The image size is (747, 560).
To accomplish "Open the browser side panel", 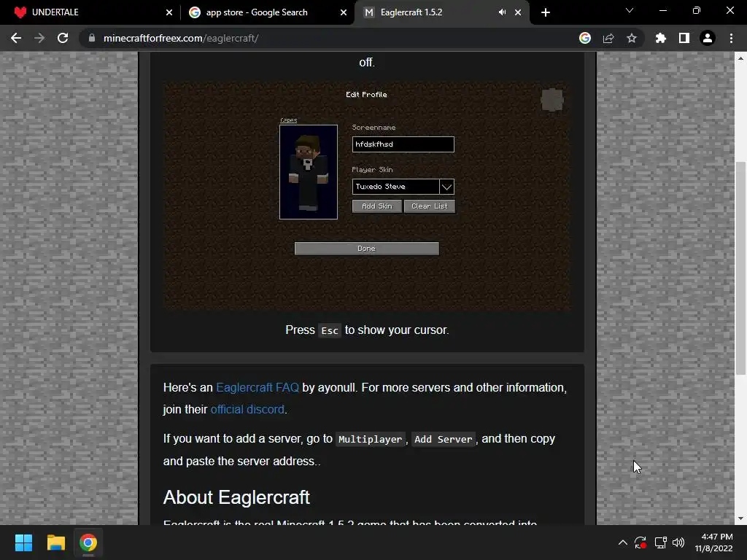I will pos(684,38).
